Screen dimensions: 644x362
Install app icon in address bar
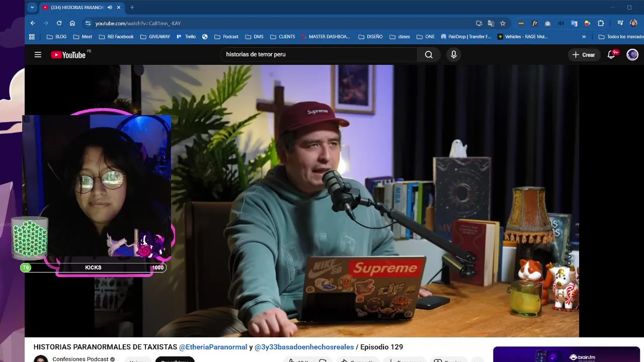pyautogui.click(x=479, y=23)
